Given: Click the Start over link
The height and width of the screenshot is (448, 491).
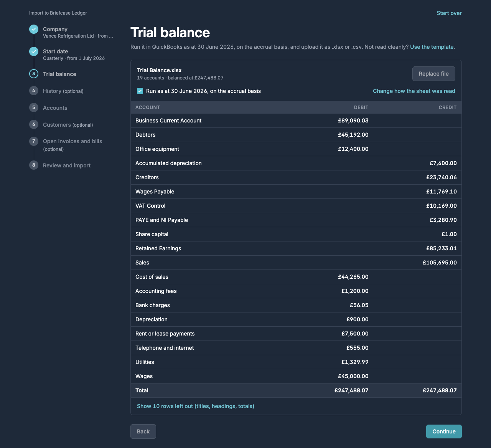Looking at the screenshot, I should [x=449, y=13].
